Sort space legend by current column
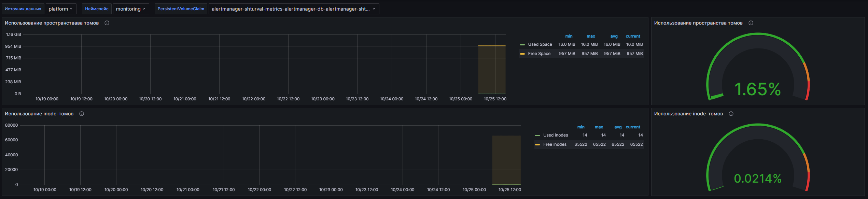Image resolution: width=868 pixels, height=199 pixels. coord(633,36)
